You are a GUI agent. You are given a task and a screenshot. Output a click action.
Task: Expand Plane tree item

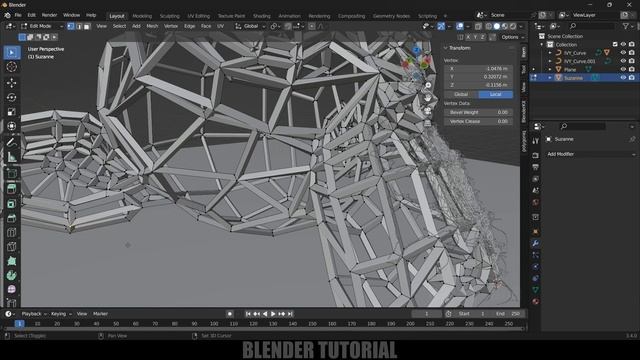550,69
